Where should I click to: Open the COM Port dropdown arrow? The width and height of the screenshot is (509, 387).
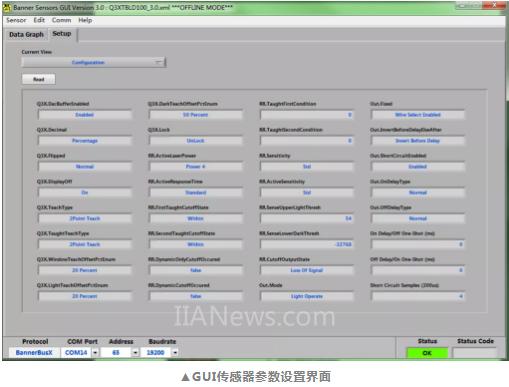pos(95,352)
